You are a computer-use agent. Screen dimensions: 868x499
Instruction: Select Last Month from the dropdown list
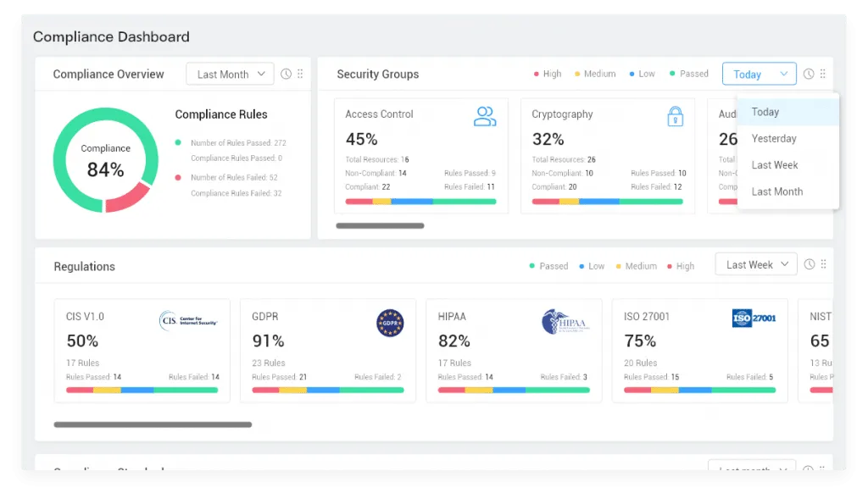click(x=788, y=191)
